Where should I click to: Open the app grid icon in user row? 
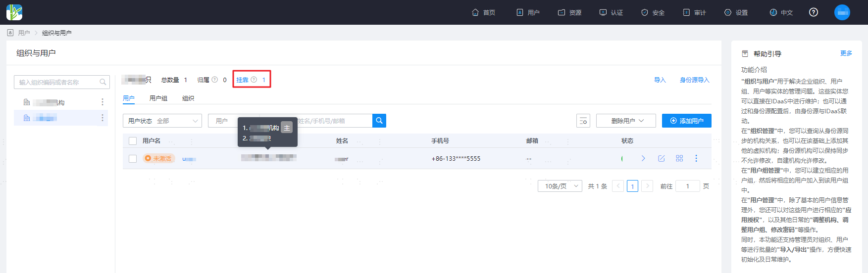point(679,158)
